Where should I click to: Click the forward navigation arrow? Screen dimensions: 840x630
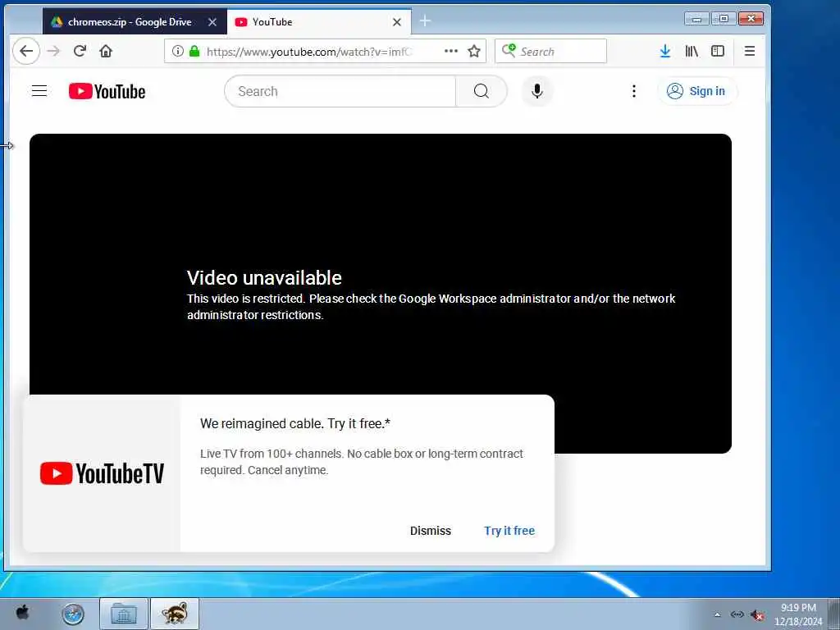(53, 52)
